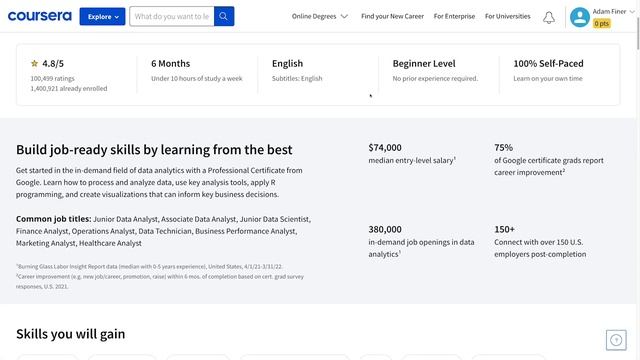Expand the Adam Finer account menu
This screenshot has width=640, height=360.
click(x=613, y=11)
